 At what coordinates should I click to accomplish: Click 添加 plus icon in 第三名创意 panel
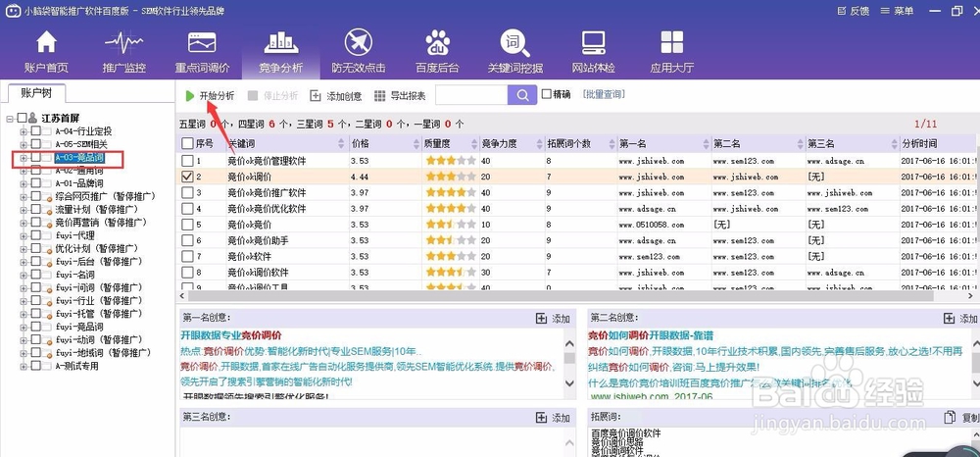click(x=541, y=417)
